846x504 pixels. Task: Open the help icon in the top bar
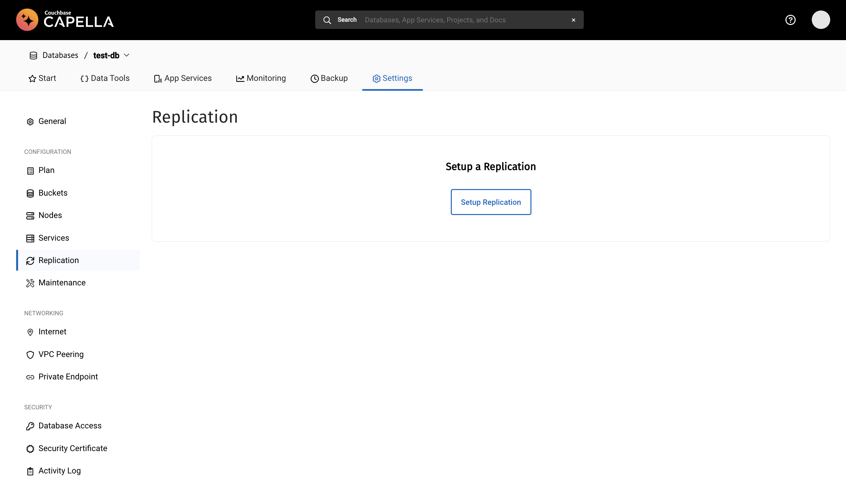tap(790, 20)
